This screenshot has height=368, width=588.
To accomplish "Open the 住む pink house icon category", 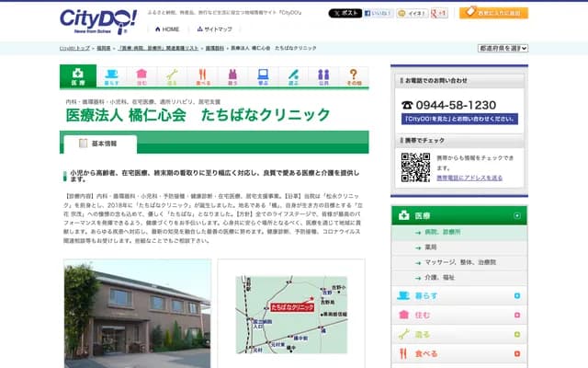I will (x=141, y=76).
